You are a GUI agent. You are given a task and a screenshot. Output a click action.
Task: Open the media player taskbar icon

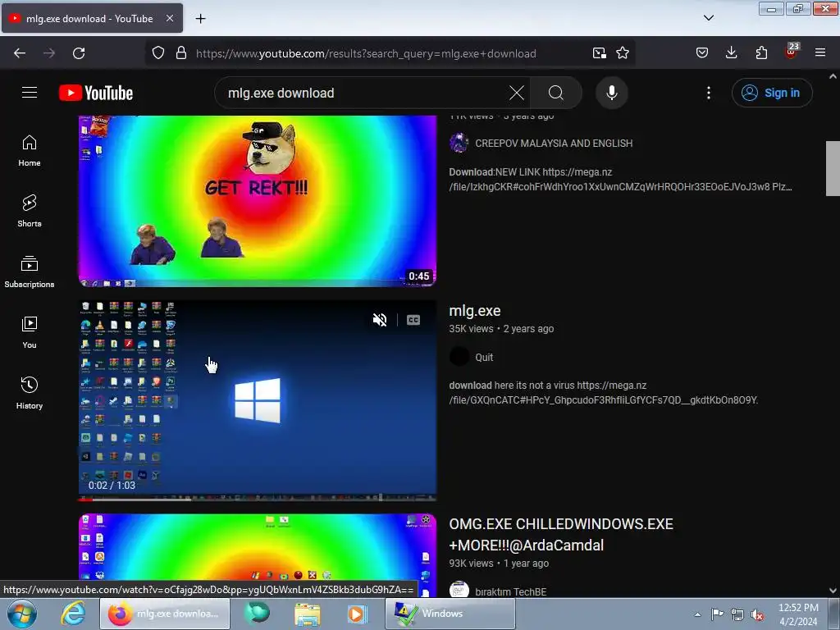click(358, 614)
